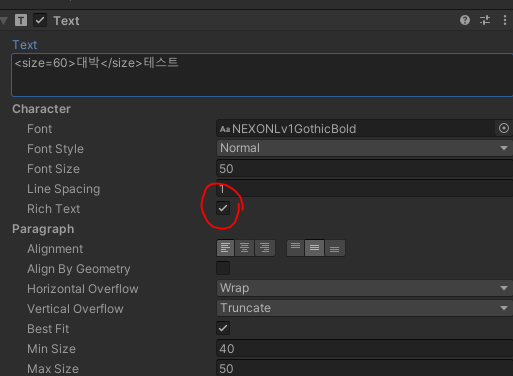Open the Text component presets icon
513x376 pixels.
pos(485,20)
